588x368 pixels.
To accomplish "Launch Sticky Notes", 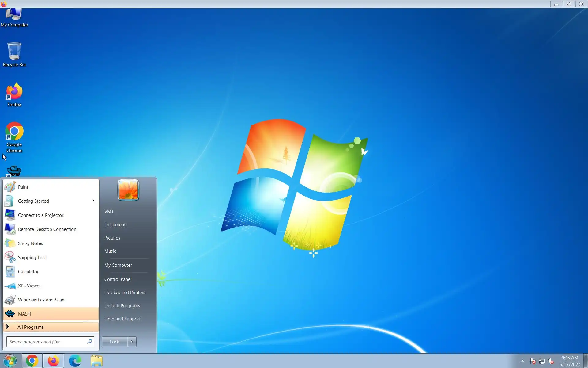I will click(x=30, y=243).
